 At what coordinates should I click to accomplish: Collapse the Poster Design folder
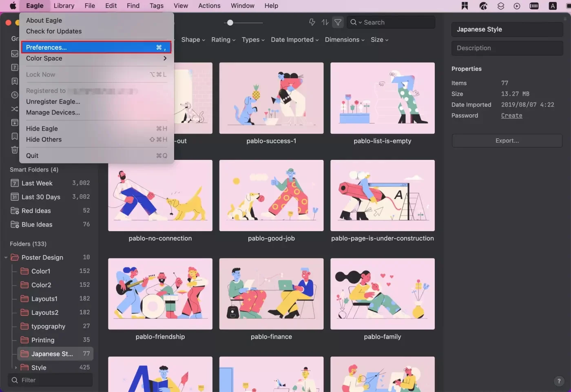[x=6, y=257]
